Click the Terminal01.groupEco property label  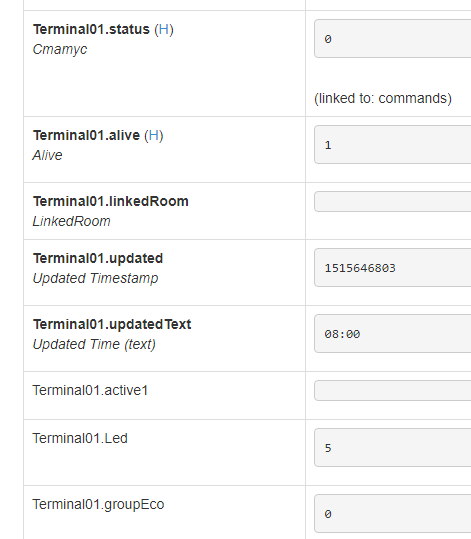[98, 505]
